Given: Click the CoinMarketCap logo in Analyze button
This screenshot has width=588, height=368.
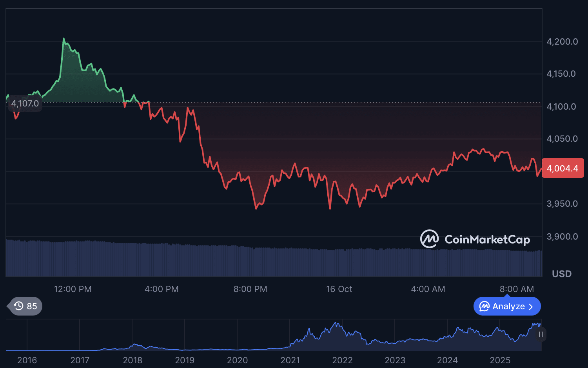Looking at the screenshot, I should (x=485, y=306).
